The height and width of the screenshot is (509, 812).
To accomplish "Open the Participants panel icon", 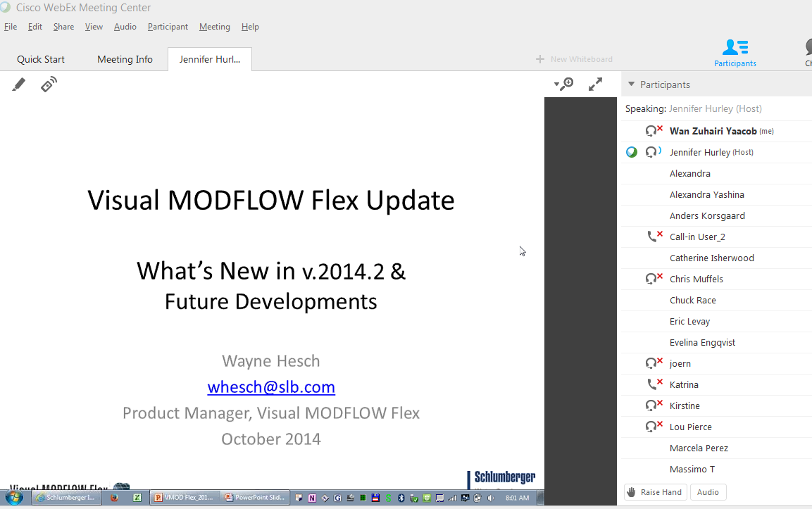I will [x=735, y=53].
